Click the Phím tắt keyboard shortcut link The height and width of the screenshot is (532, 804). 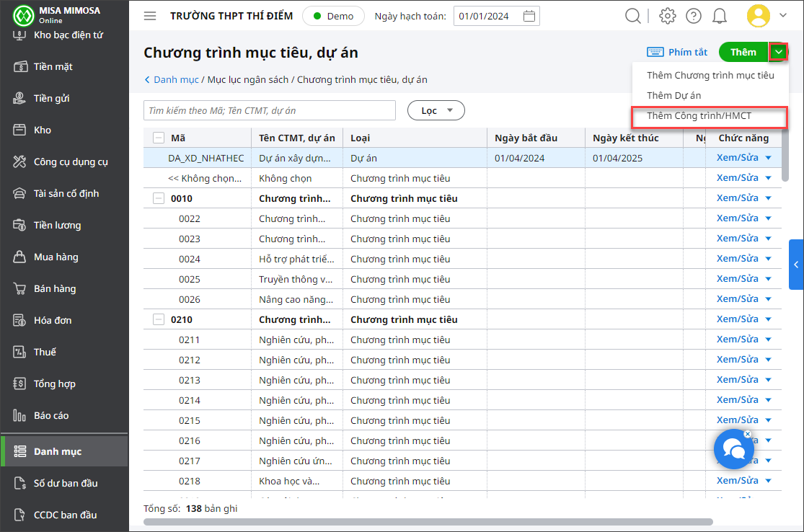tap(677, 52)
